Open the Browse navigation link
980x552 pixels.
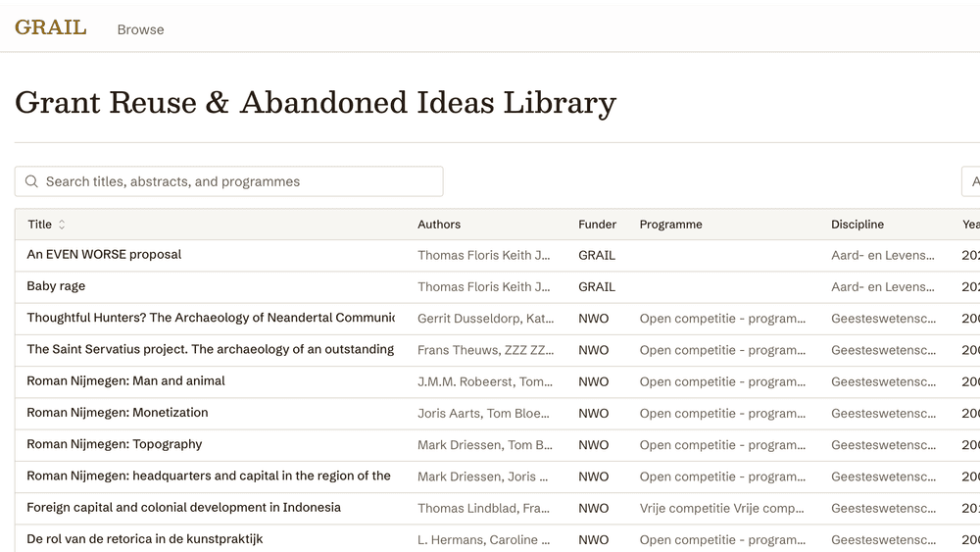coord(140,29)
